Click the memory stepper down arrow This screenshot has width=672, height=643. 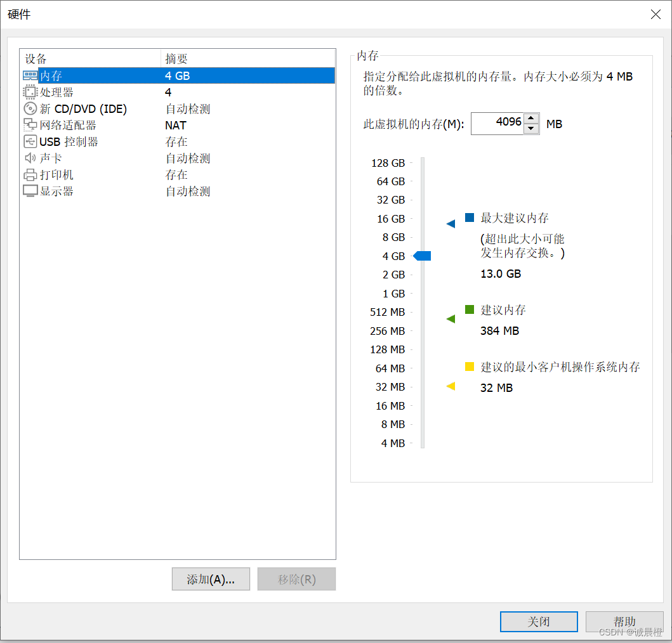[531, 127]
